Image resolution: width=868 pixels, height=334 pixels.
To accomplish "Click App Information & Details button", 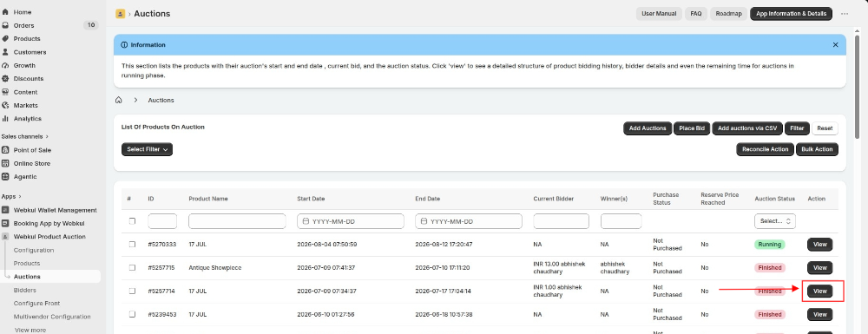I will coord(791,14).
